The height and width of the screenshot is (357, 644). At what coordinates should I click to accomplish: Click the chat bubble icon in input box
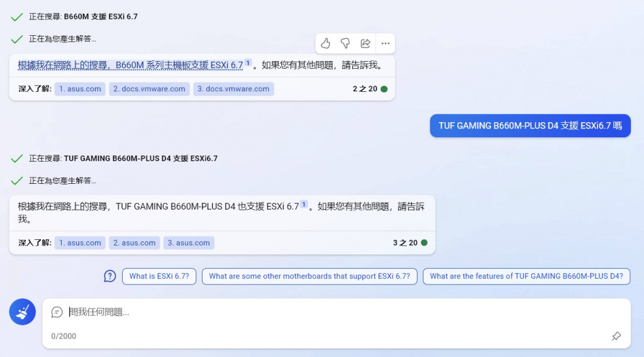(57, 312)
